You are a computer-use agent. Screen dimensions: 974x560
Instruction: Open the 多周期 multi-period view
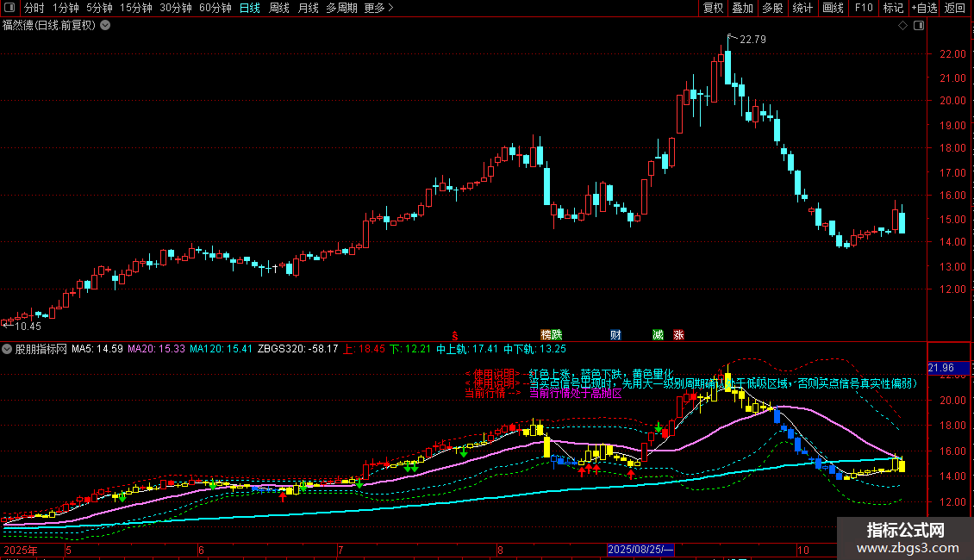tap(341, 8)
